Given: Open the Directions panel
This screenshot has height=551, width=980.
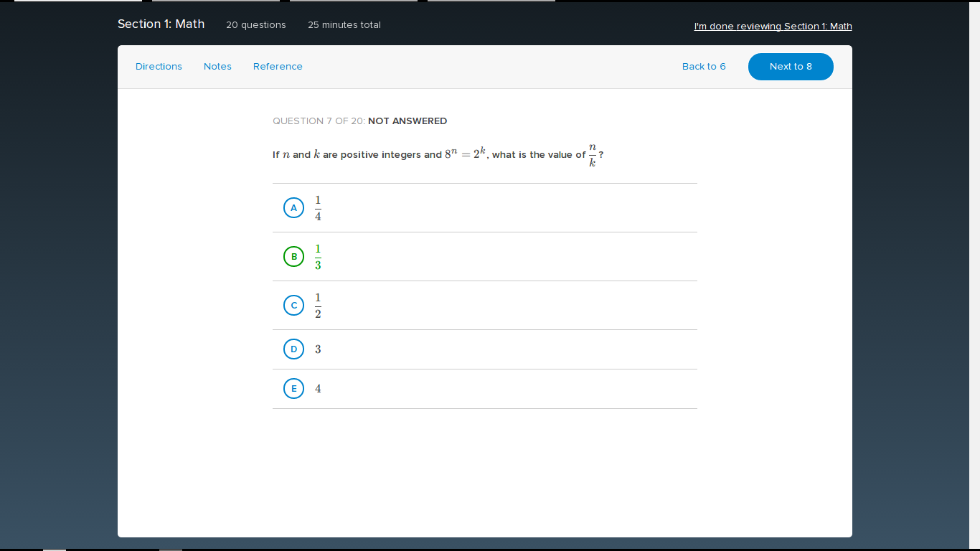Looking at the screenshot, I should point(159,67).
